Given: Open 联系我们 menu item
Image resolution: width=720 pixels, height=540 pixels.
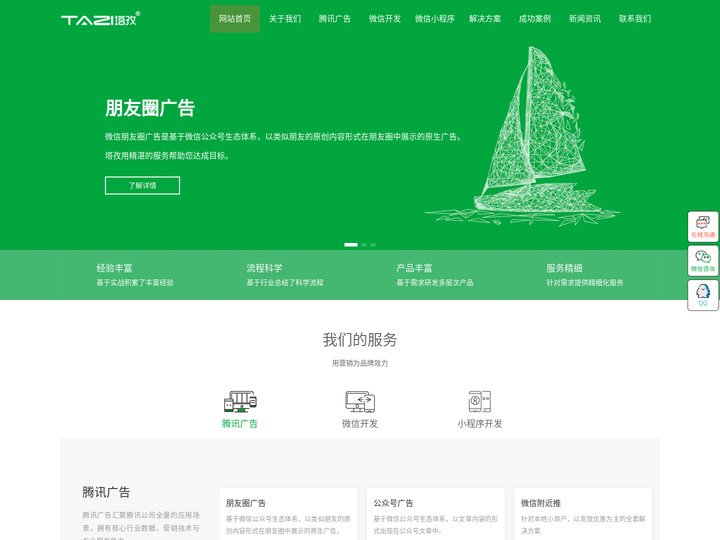Looking at the screenshot, I should [x=635, y=19].
